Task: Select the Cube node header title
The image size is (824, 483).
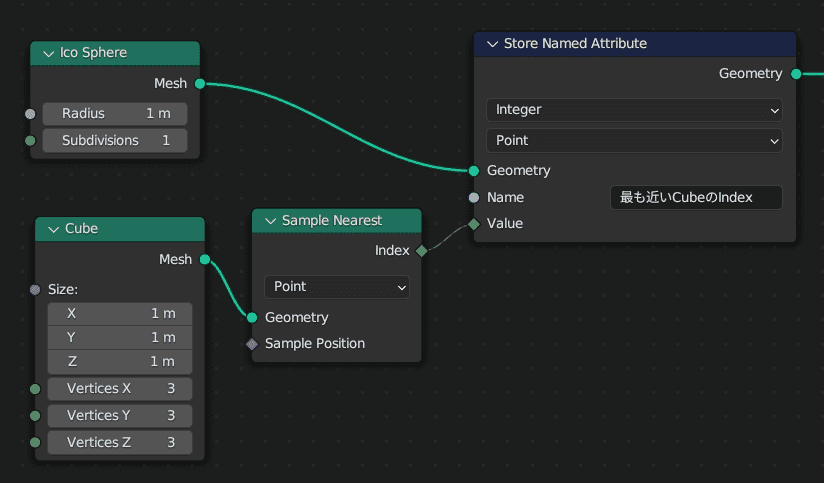Action: [81, 229]
